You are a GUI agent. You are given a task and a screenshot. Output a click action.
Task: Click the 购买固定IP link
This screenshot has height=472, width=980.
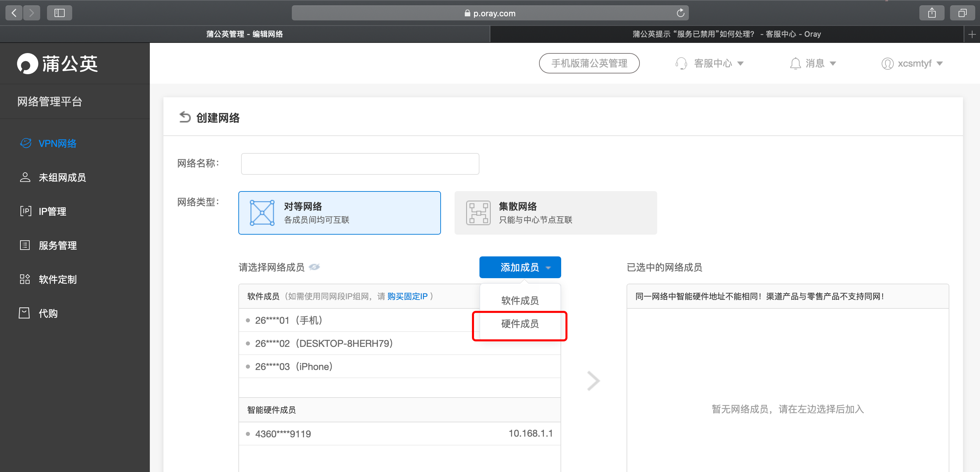coord(407,297)
